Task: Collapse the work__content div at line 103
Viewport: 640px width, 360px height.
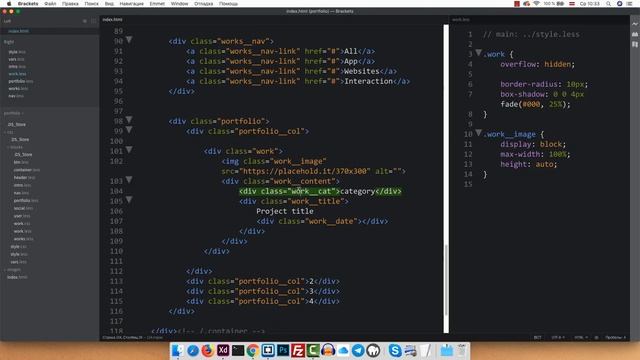Action: [129, 180]
